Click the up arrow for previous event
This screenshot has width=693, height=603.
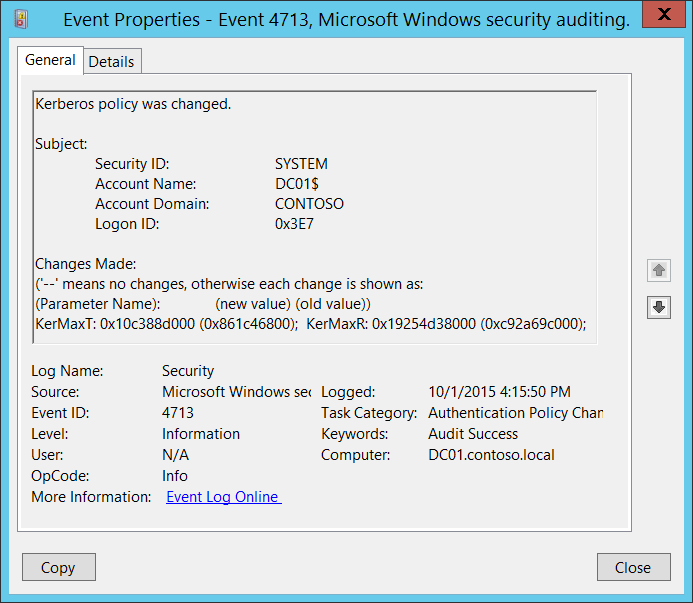[658, 270]
